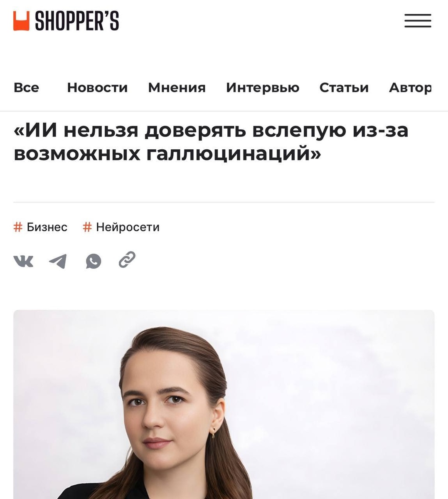Viewport: 448px width, 499px height.
Task: Select the partially visible Автор tab
Action: (x=410, y=88)
